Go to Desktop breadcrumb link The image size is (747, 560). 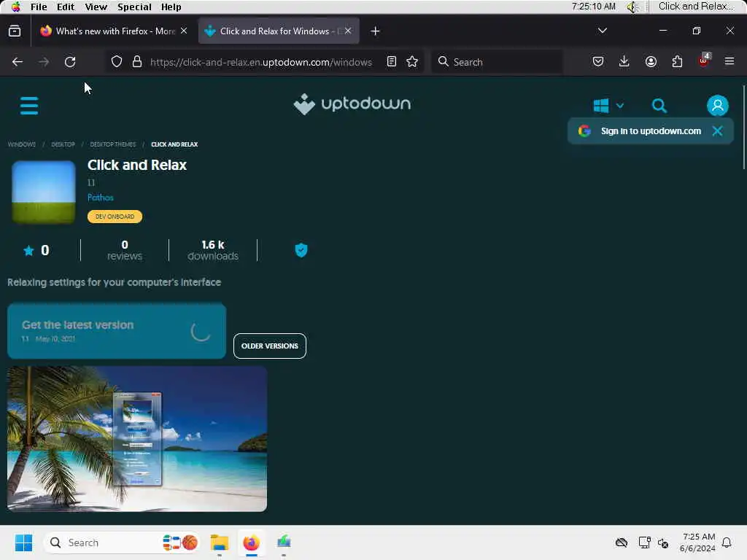tap(63, 144)
